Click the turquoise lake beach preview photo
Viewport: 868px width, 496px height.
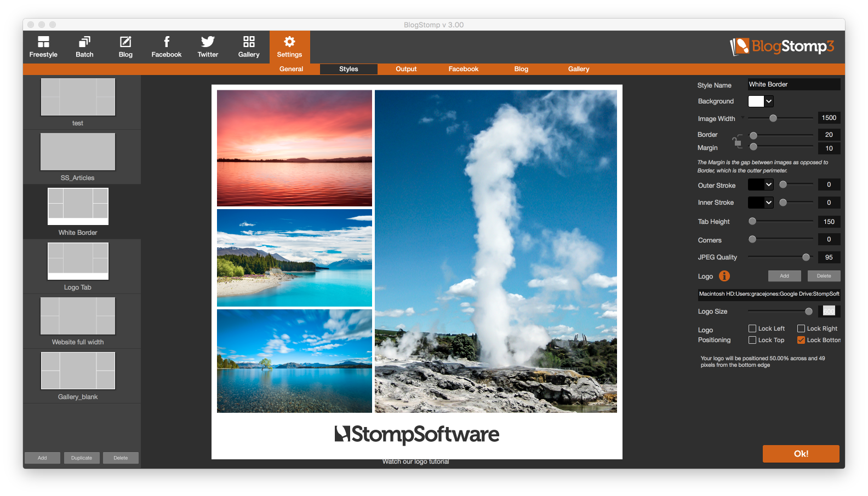294,258
